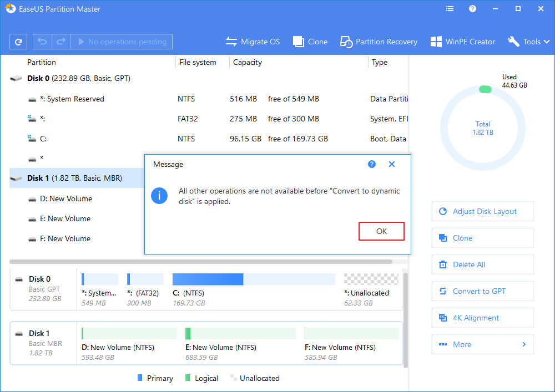Click the File system column header
This screenshot has width=555, height=392.
(x=198, y=62)
